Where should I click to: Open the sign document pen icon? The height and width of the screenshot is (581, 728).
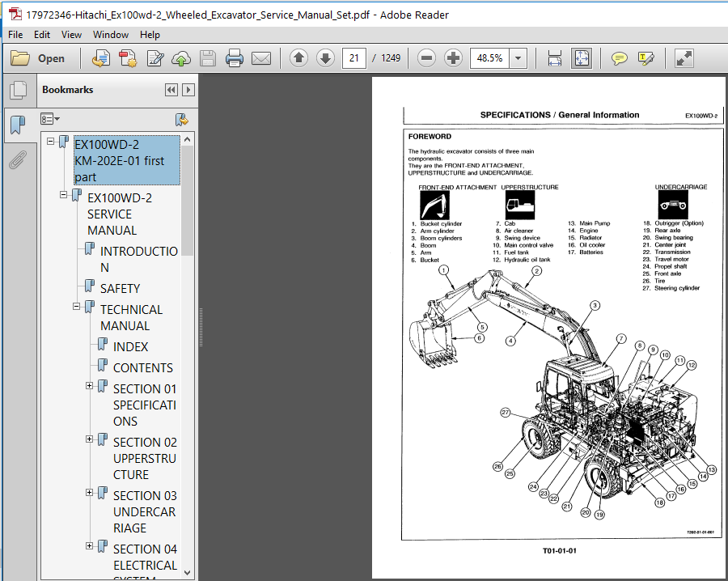(155, 58)
